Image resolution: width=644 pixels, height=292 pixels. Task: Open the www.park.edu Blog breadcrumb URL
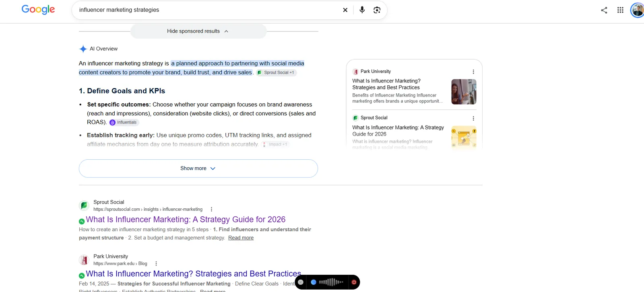click(x=120, y=263)
